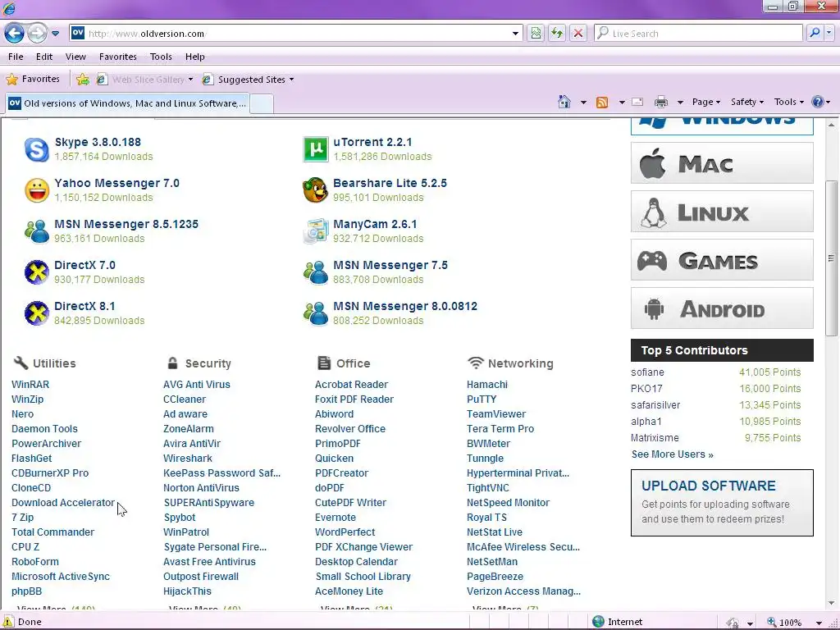Open the File menu
The image size is (840, 630).
(16, 57)
